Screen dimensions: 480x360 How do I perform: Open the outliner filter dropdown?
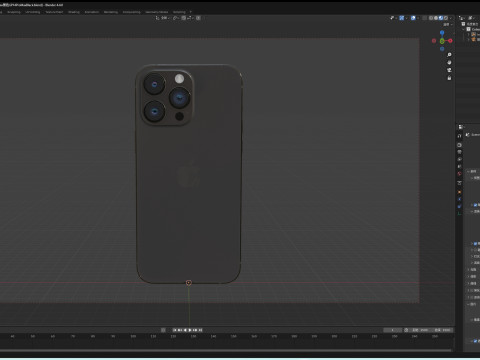tap(471, 18)
